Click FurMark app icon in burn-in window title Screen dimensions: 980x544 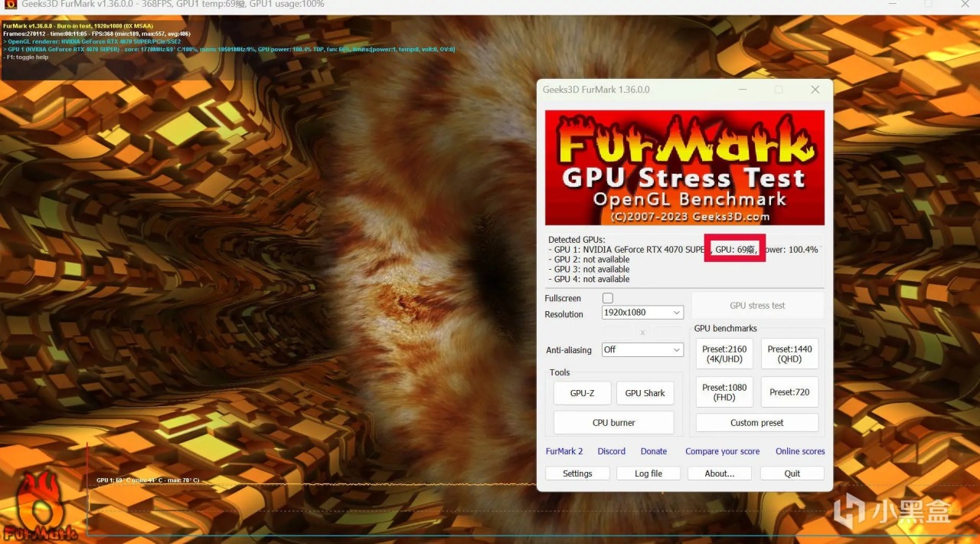click(10, 5)
